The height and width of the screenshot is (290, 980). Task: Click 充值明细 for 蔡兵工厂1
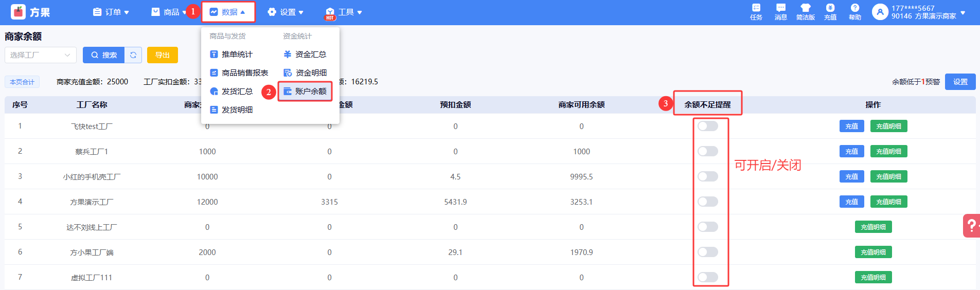point(888,151)
